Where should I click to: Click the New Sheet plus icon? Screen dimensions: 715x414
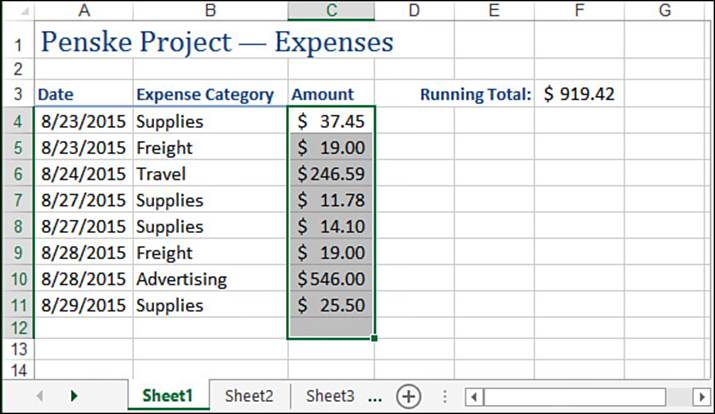(x=408, y=396)
